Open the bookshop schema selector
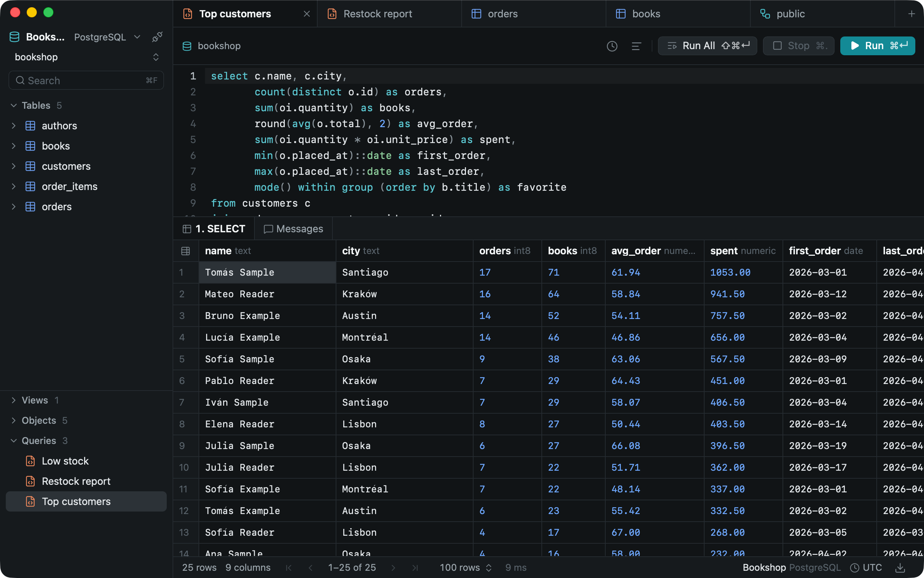Viewport: 924px width, 578px height. 86,57
